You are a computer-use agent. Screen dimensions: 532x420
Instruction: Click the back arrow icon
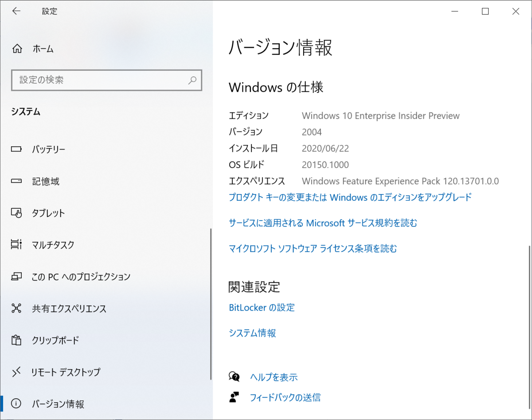tap(16, 11)
